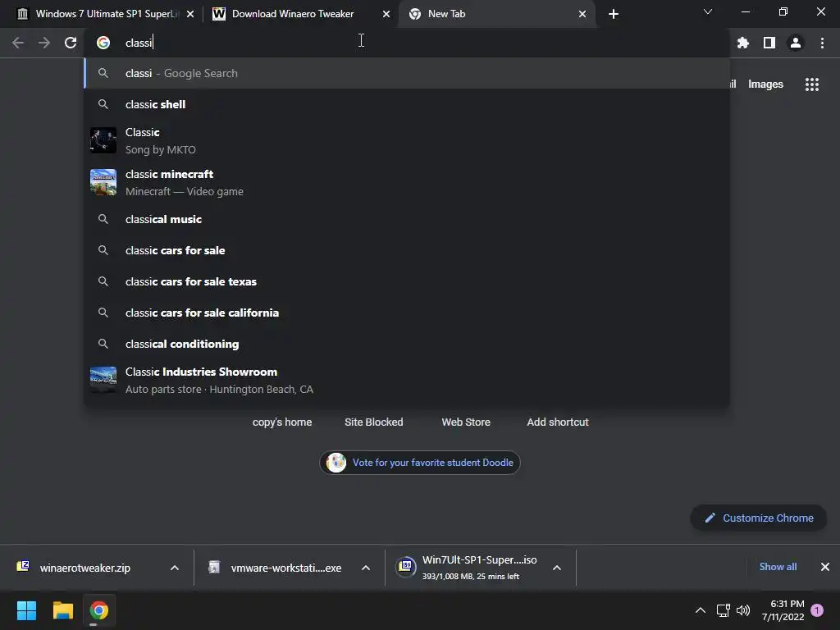840x630 pixels.
Task: Select the 'classi - Google Search' suggestion
Action: click(407, 73)
